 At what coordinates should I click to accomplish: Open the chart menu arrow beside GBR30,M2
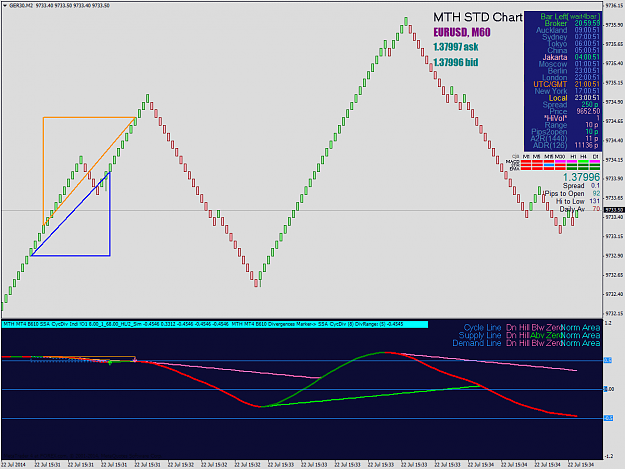4,6
